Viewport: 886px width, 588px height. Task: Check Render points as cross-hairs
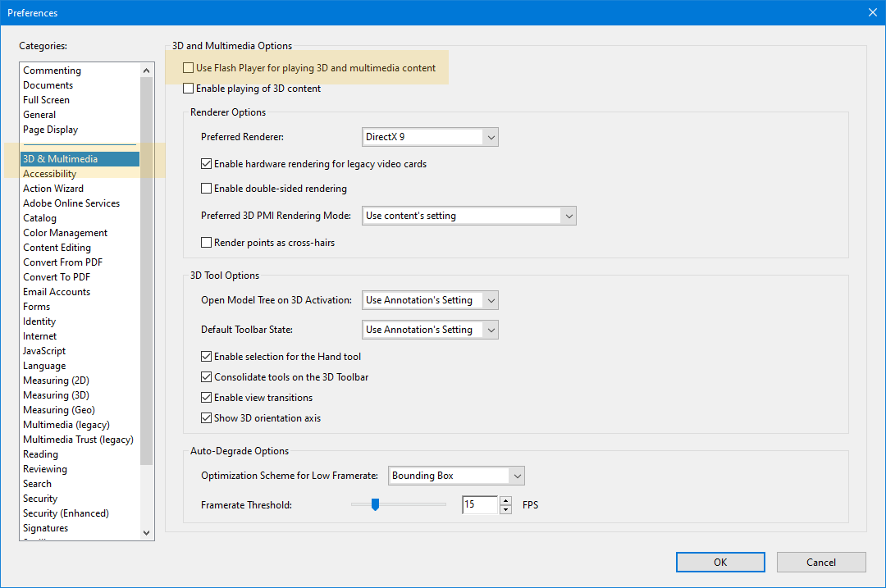(x=206, y=242)
